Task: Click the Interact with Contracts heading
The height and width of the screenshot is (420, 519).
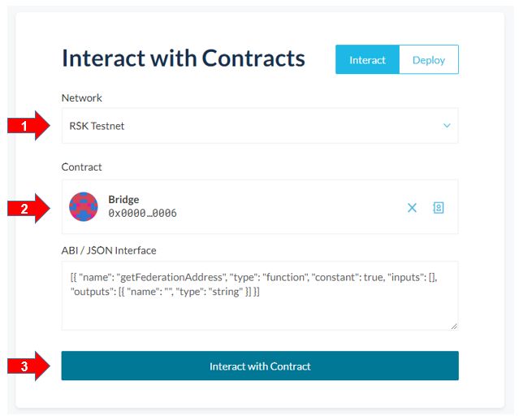Action: [x=184, y=58]
